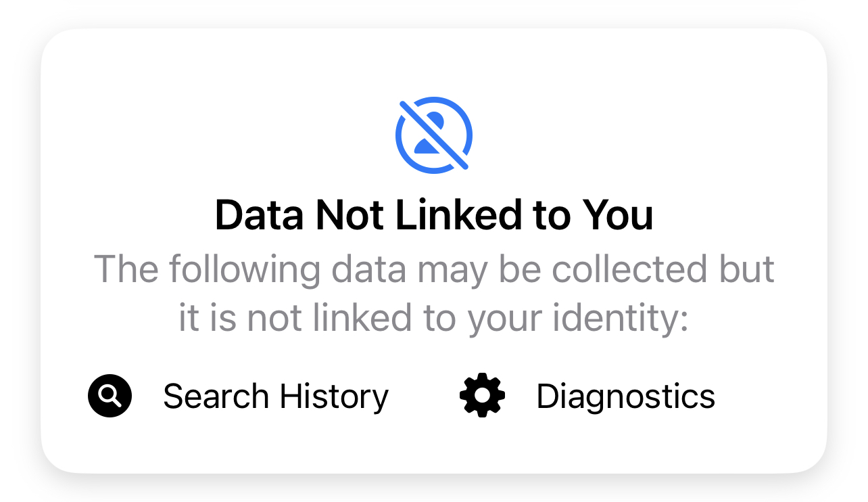868x502 pixels.
Task: Click the center hole of the Diagnostics gear
Action: (x=482, y=395)
